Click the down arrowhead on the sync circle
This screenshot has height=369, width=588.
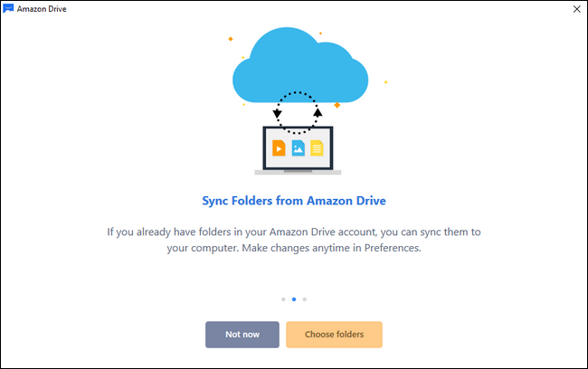(x=277, y=115)
